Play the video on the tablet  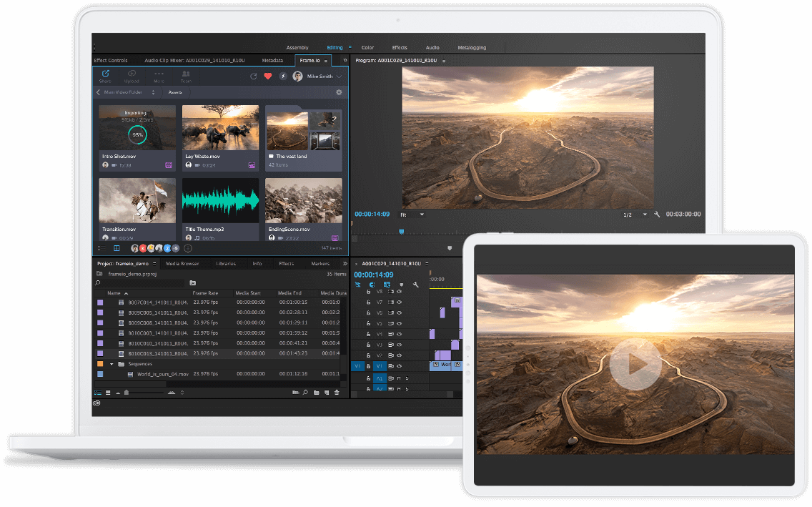tap(635, 365)
